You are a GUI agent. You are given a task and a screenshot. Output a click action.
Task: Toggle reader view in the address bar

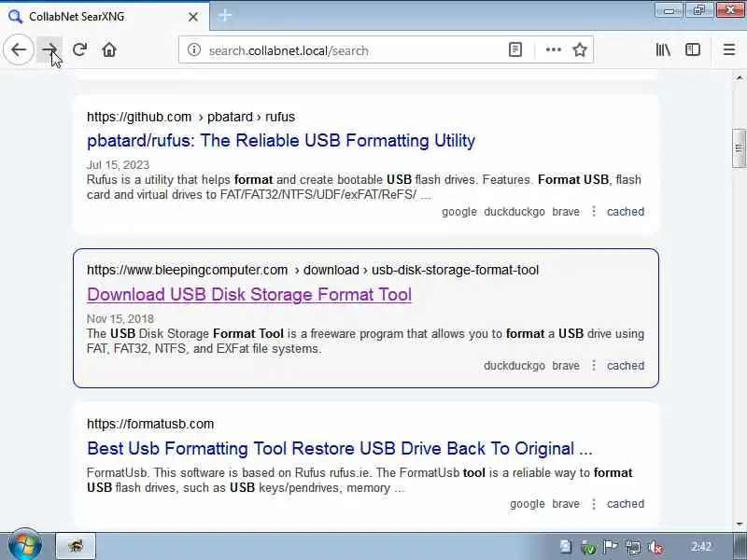coord(515,49)
